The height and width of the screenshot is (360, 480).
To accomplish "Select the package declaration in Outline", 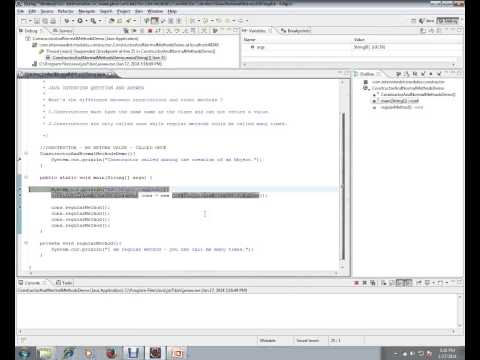I will coord(404,82).
